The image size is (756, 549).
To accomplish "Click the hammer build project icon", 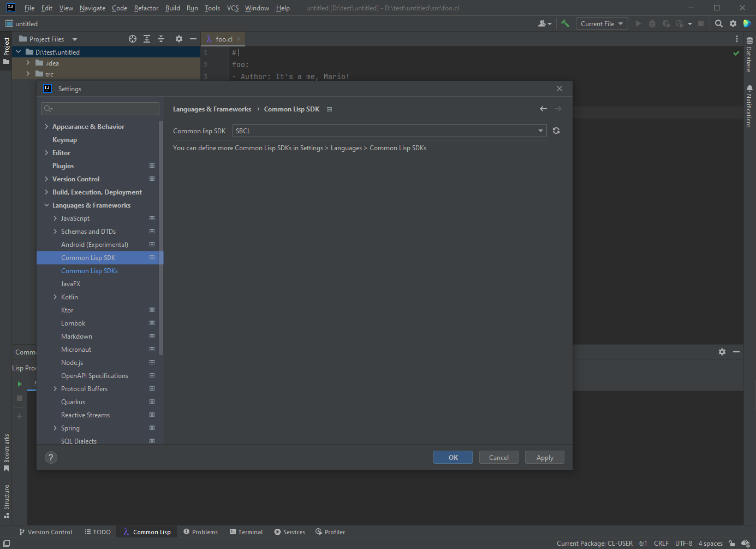I will [565, 23].
